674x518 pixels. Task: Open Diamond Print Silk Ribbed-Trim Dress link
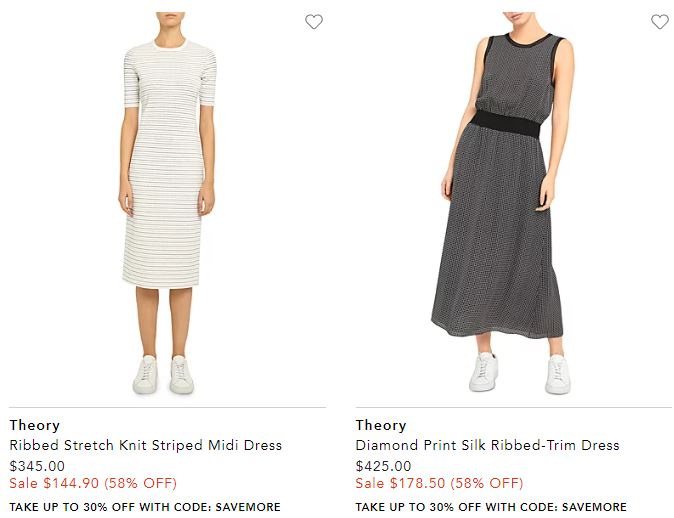click(487, 445)
